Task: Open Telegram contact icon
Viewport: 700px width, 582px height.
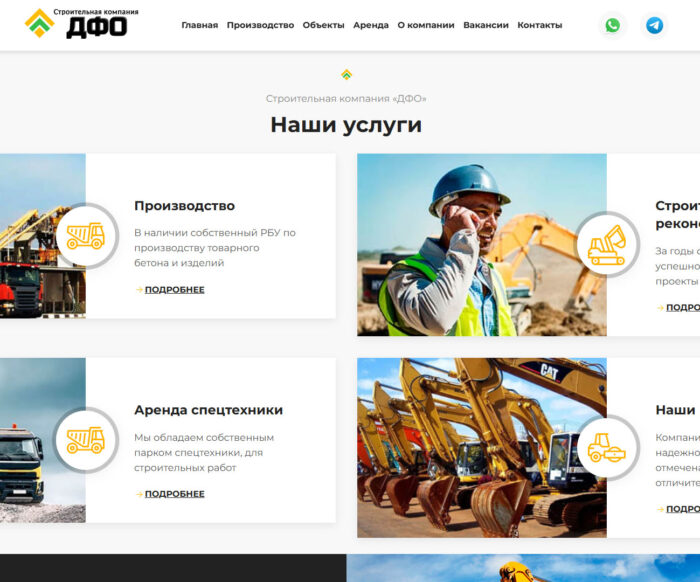Action: tap(654, 25)
